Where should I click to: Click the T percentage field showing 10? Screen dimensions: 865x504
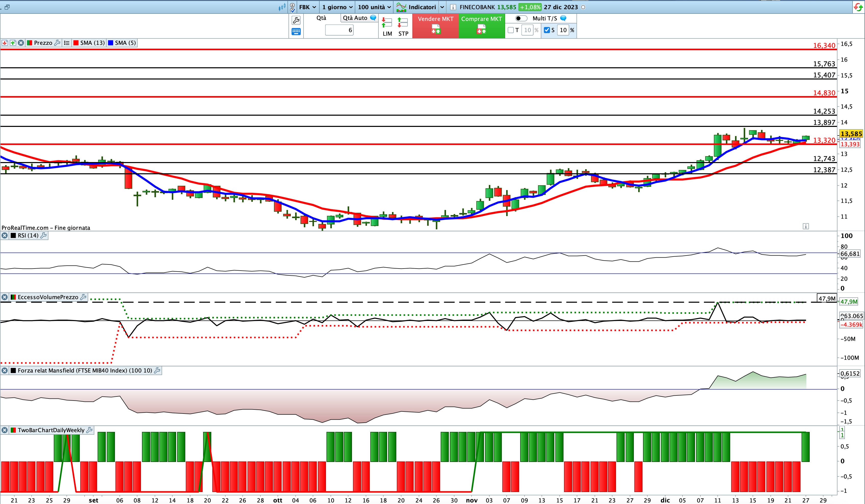527,30
